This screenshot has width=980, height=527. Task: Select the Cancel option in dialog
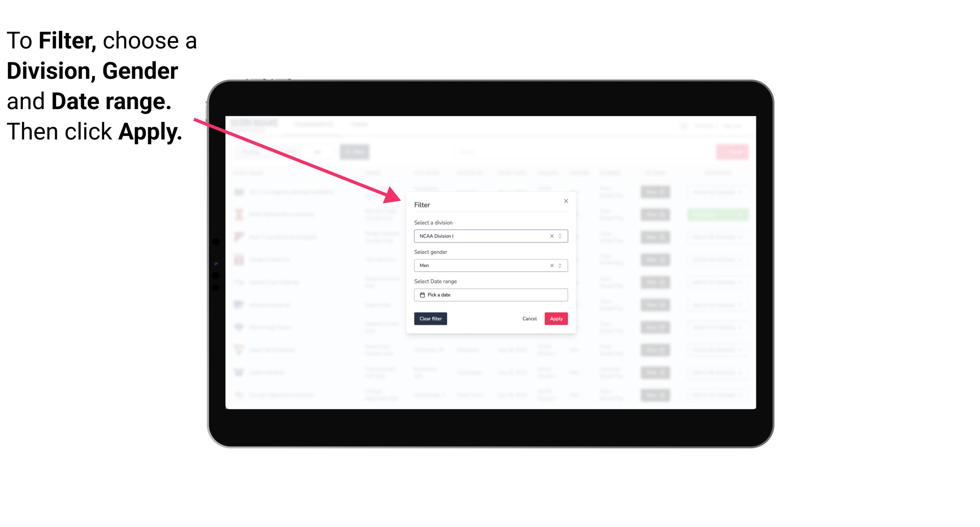(x=530, y=319)
